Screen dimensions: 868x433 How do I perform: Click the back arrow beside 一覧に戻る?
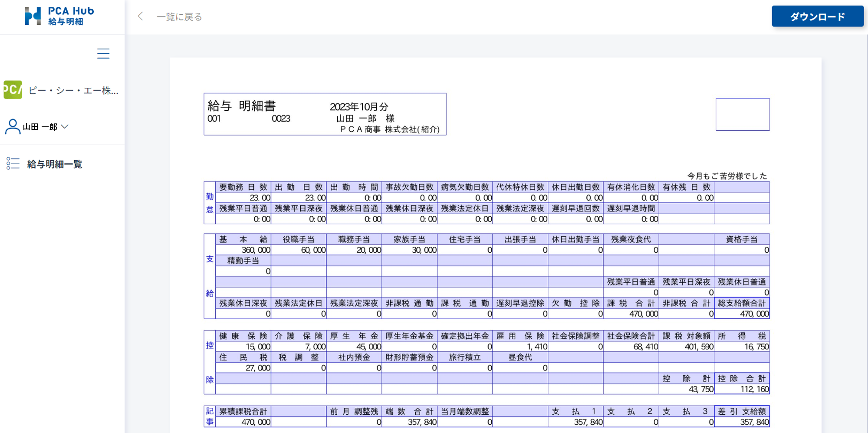tap(140, 16)
